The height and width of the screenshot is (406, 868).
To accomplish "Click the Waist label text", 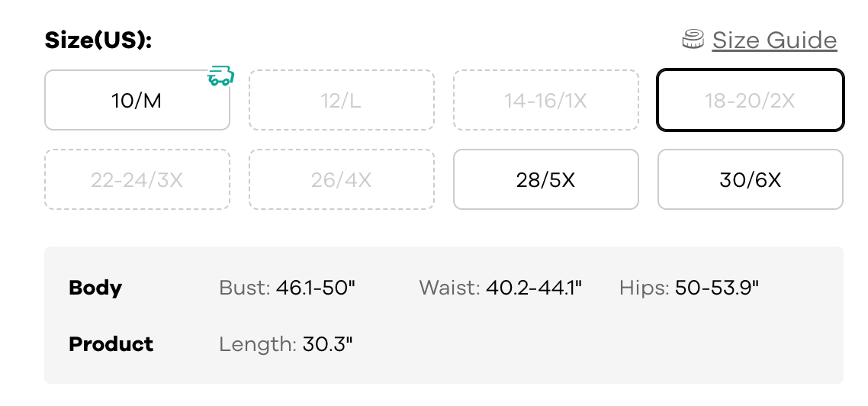I will click(449, 288).
